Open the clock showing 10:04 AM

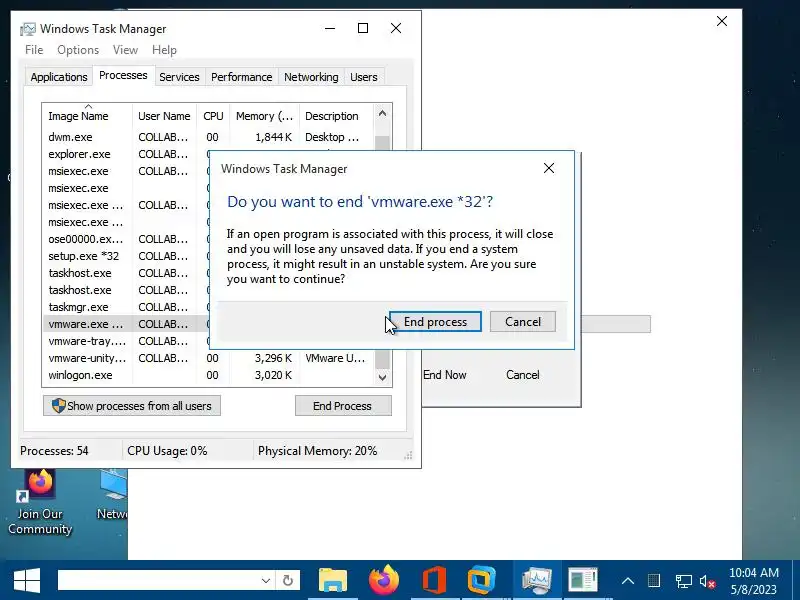tap(754, 581)
